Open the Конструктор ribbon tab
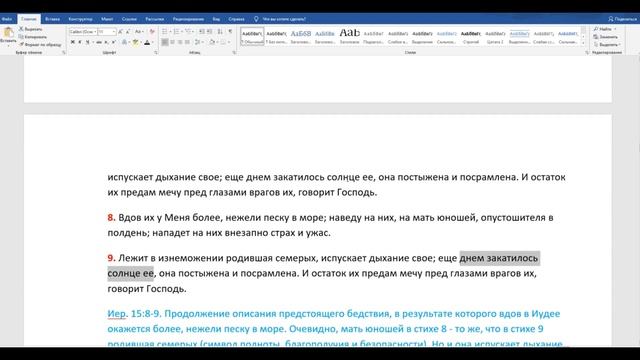 click(80, 19)
